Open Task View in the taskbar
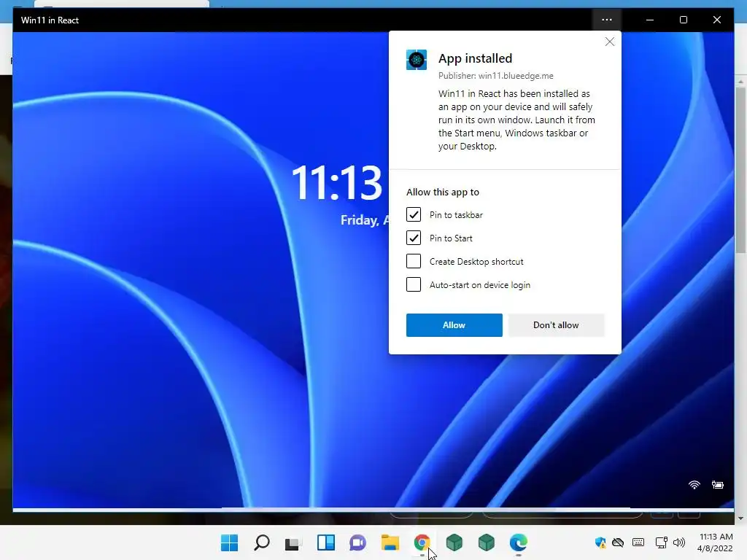Viewport: 747px width, 560px height. 293,543
